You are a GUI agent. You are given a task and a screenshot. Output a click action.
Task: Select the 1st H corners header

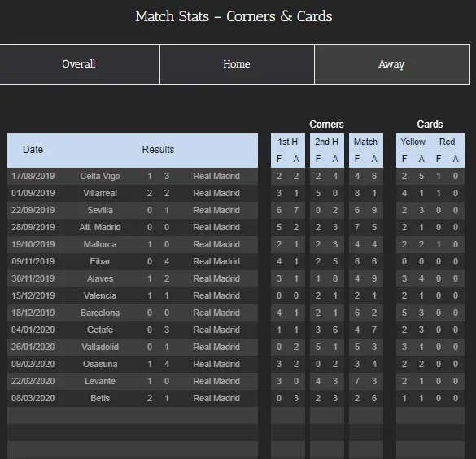(x=288, y=142)
